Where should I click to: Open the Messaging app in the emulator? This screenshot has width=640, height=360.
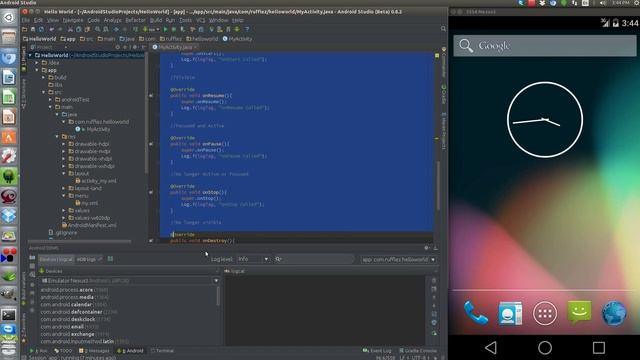click(580, 312)
